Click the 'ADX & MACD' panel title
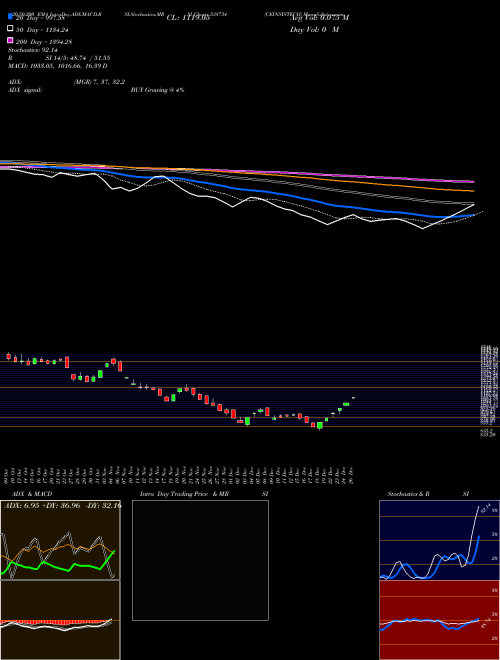 32,494
